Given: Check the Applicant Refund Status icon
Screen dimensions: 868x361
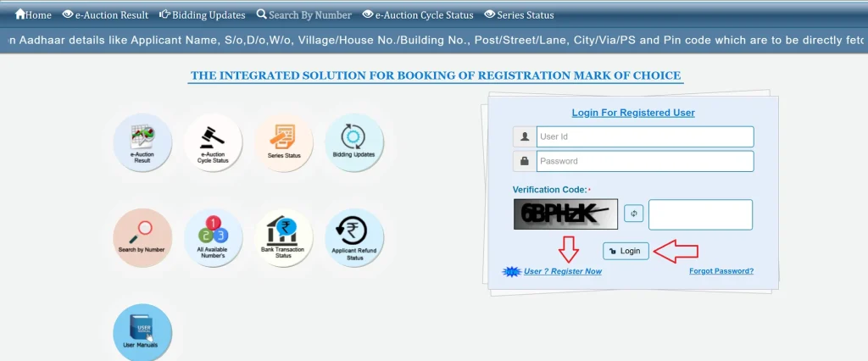Looking at the screenshot, I should coord(354,237).
